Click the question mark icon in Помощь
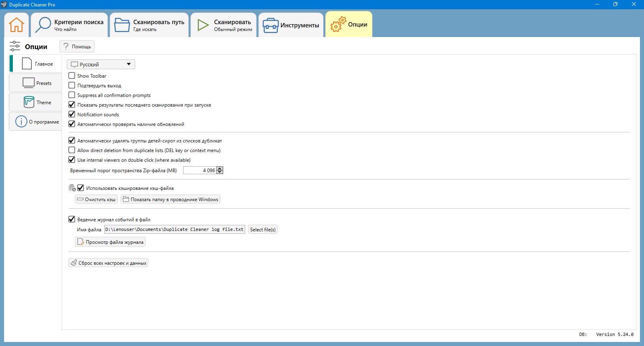This screenshot has height=346, width=644. click(x=66, y=46)
